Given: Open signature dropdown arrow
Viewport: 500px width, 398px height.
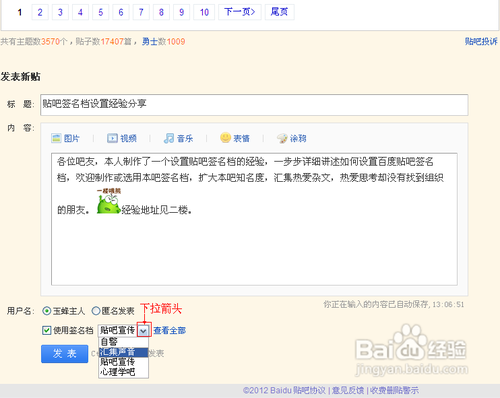Looking at the screenshot, I should tap(144, 330).
